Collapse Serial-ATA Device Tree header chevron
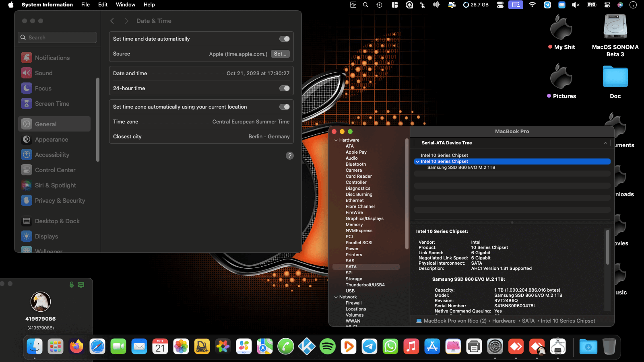The image size is (644, 362). 605,143
